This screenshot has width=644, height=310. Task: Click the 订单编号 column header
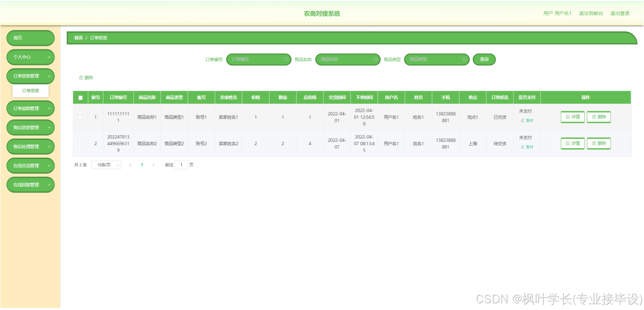118,97
